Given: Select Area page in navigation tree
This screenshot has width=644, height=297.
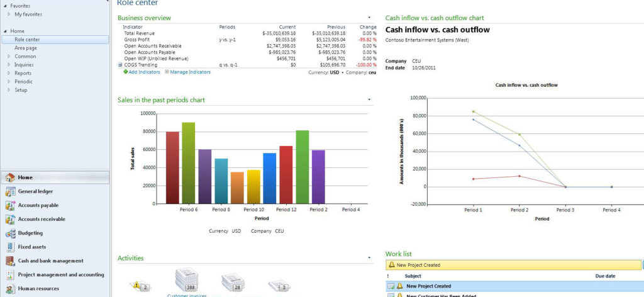Looking at the screenshot, I should (26, 48).
